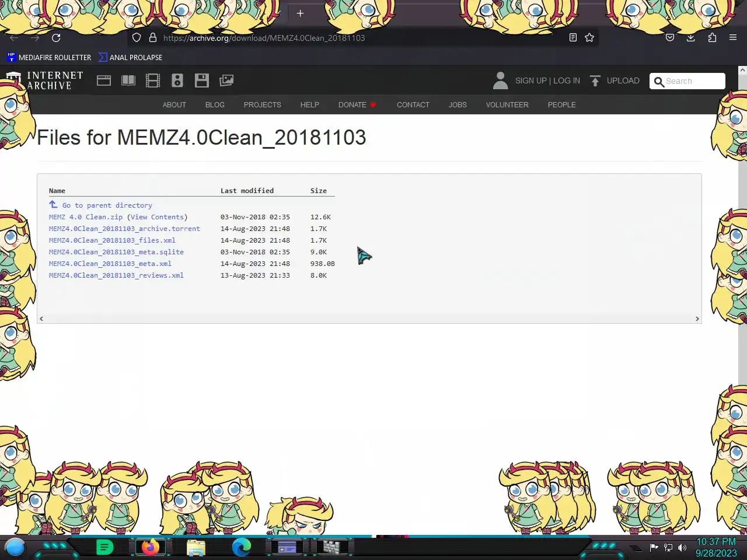747x560 pixels.
Task: Open the BLOG navigation item
Action: [215, 105]
